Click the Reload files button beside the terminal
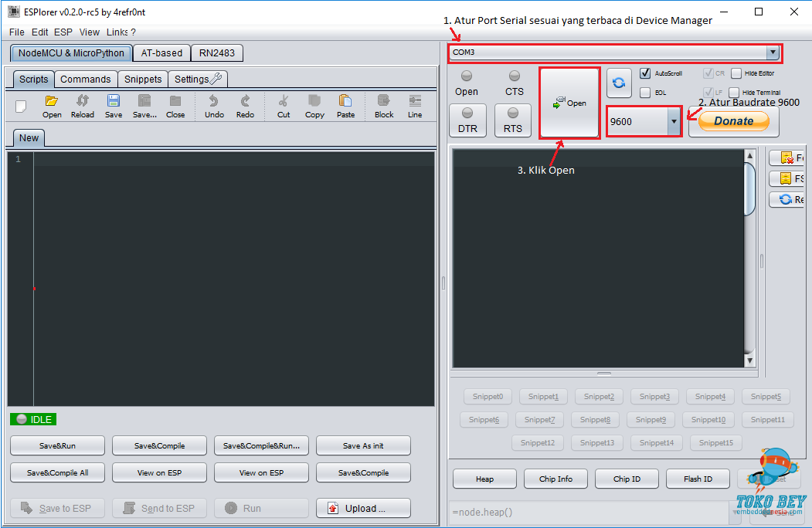812x528 pixels. coord(787,199)
